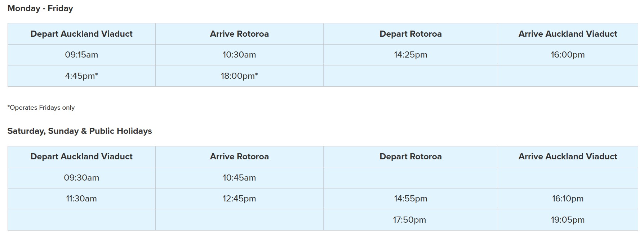This screenshot has height=250, width=644.
Task: Select the 09:30am weekend departure time
Action: point(81,178)
